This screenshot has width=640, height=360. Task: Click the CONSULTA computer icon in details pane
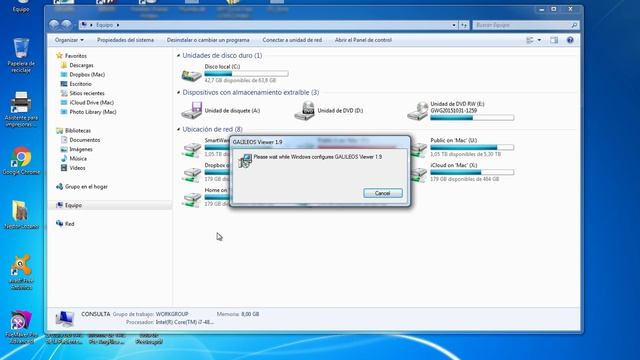[x=64, y=318]
